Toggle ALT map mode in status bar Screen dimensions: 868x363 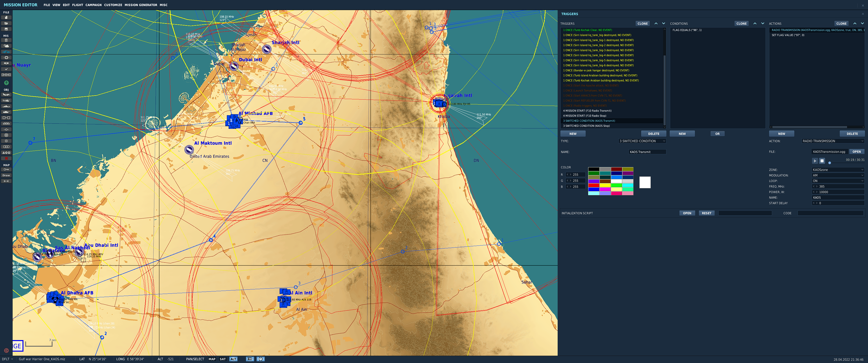(x=233, y=359)
